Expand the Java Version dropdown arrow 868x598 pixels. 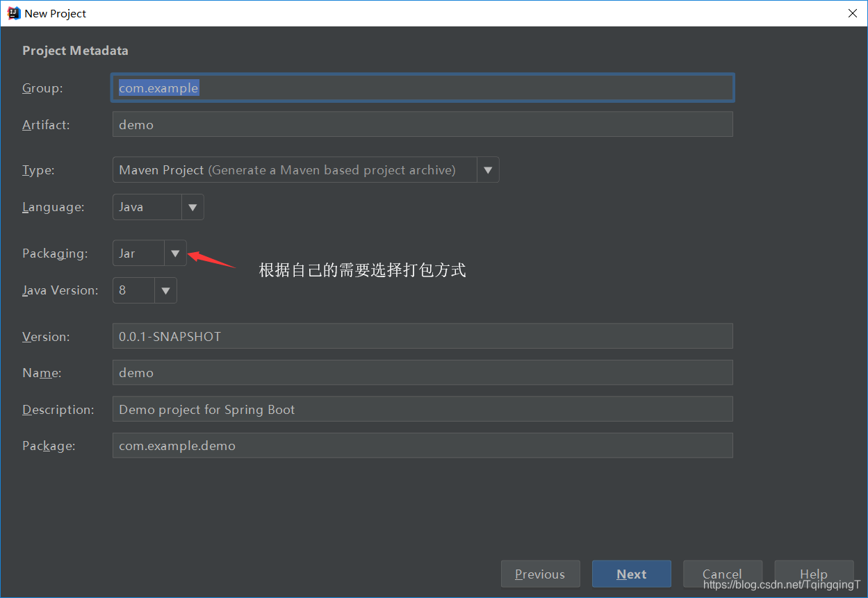(165, 290)
